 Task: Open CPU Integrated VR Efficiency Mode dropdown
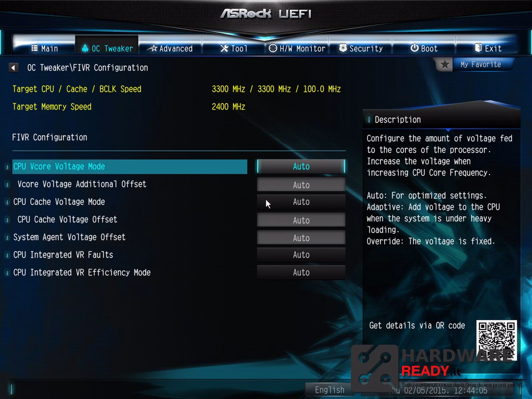pos(301,273)
